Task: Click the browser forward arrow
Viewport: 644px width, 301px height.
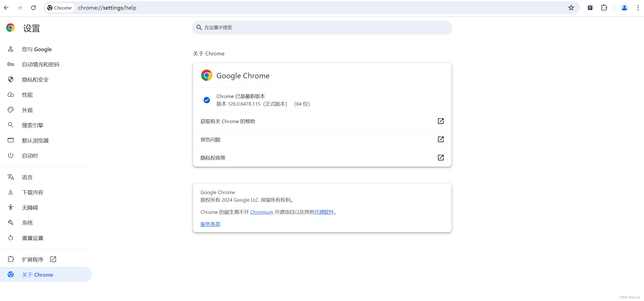Action: click(x=20, y=8)
